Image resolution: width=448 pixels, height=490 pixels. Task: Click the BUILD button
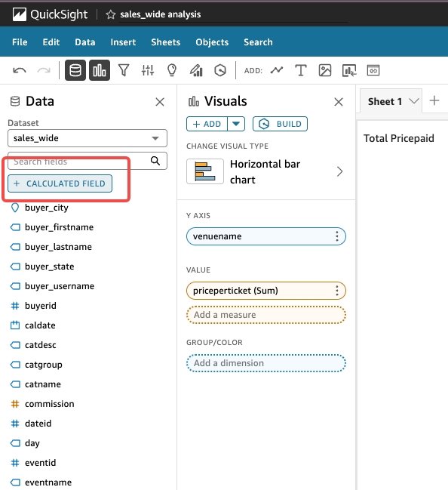pos(280,124)
